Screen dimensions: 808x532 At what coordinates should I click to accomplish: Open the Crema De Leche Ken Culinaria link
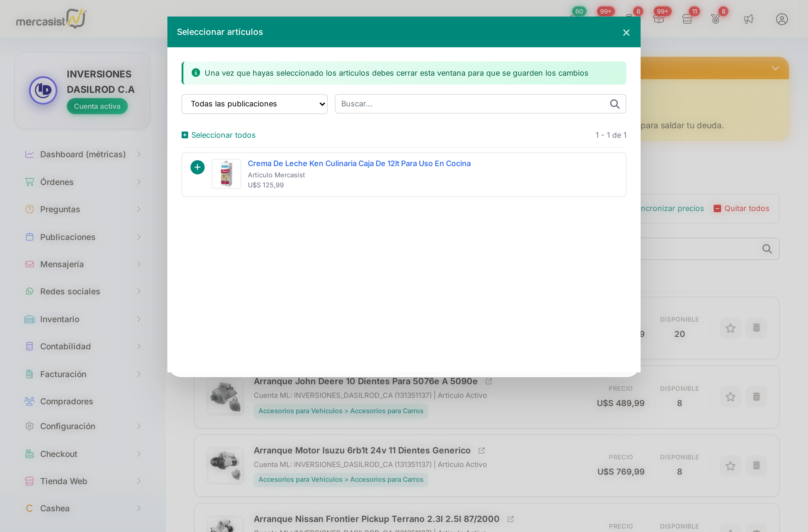click(359, 163)
